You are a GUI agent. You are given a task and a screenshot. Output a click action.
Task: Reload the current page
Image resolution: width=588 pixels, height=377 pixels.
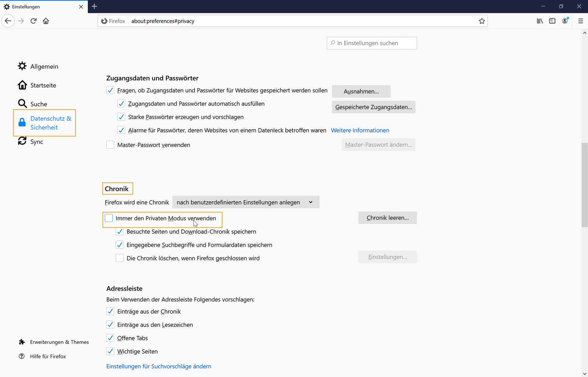tap(34, 21)
